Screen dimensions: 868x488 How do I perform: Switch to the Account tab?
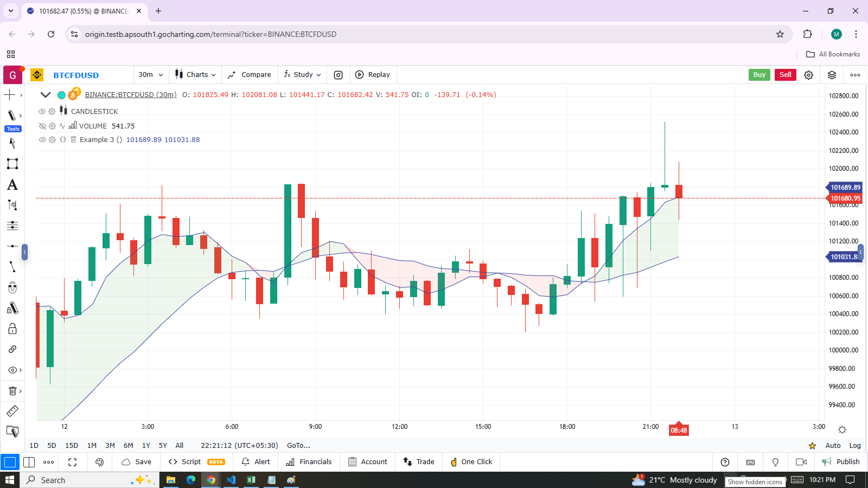click(x=368, y=462)
